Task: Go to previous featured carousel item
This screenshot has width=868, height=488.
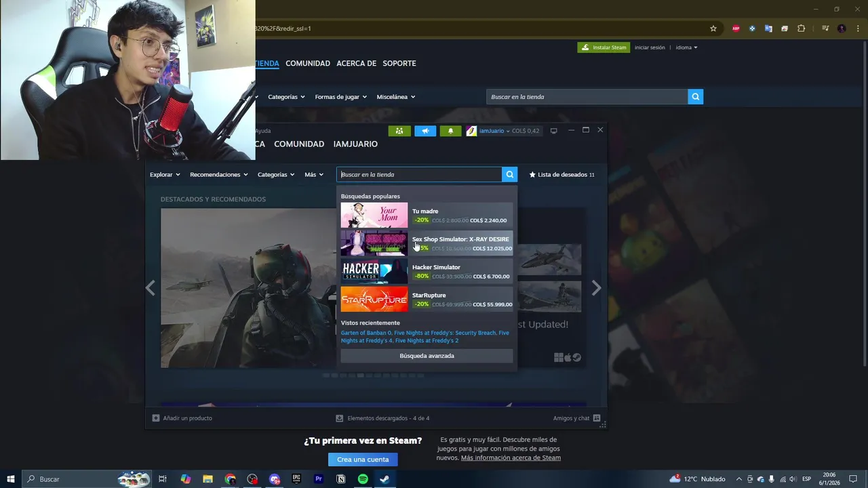Action: pyautogui.click(x=151, y=288)
